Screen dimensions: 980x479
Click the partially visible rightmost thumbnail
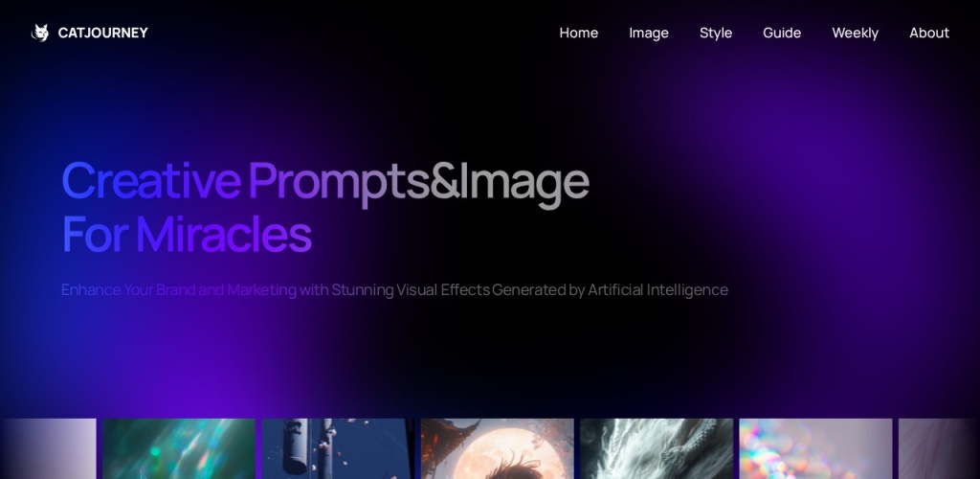[940, 448]
